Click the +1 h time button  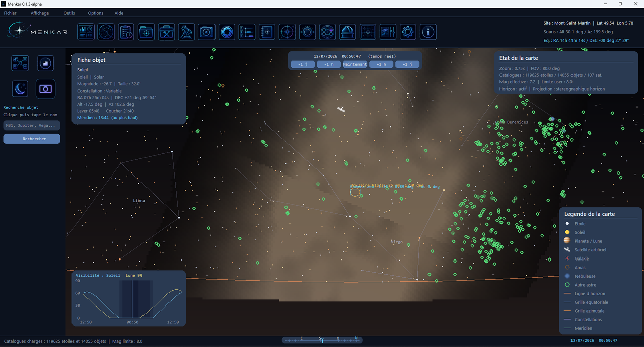pos(381,64)
